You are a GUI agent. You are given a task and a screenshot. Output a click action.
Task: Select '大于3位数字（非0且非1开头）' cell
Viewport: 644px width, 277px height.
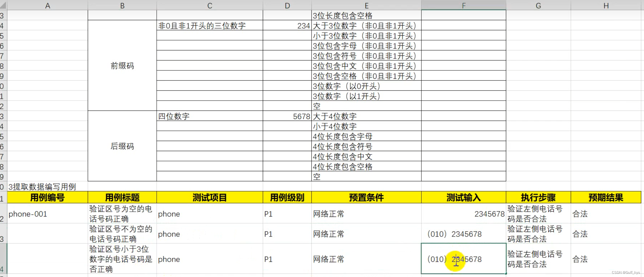366,25
